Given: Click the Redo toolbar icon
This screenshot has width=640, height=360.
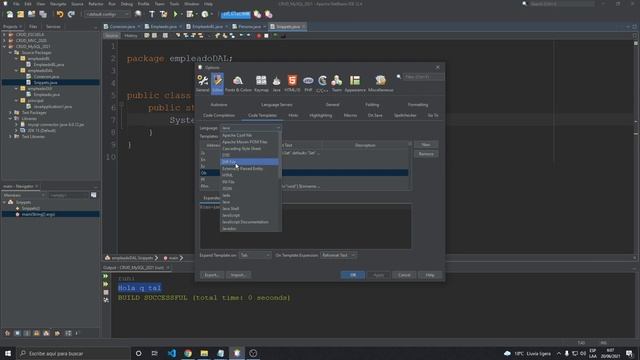Looking at the screenshot, I should click(x=71, y=14).
